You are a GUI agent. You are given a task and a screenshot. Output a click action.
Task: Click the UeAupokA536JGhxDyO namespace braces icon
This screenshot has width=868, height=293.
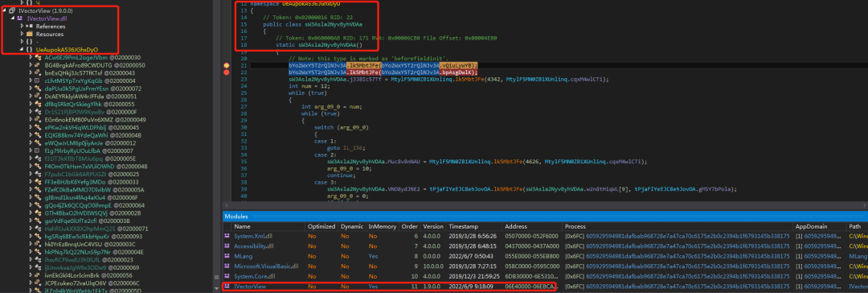click(30, 49)
